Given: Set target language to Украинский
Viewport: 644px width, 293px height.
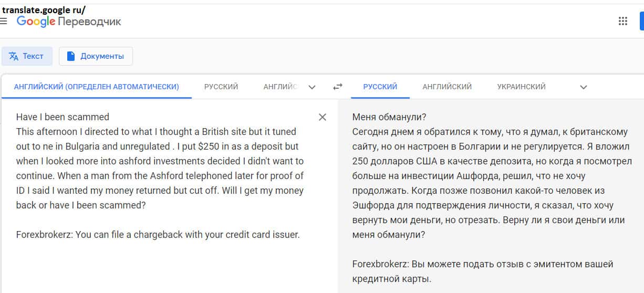Looking at the screenshot, I should pyautogui.click(x=521, y=87).
